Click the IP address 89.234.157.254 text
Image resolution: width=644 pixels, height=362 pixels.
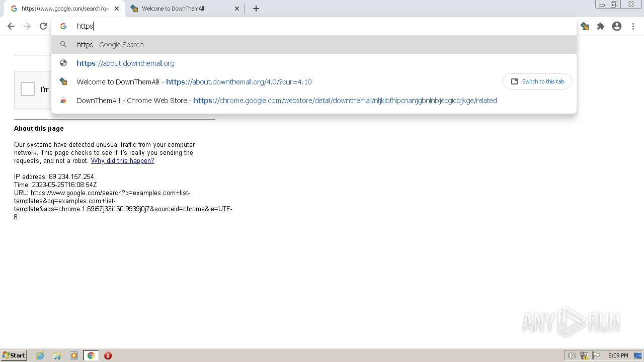(54, 177)
